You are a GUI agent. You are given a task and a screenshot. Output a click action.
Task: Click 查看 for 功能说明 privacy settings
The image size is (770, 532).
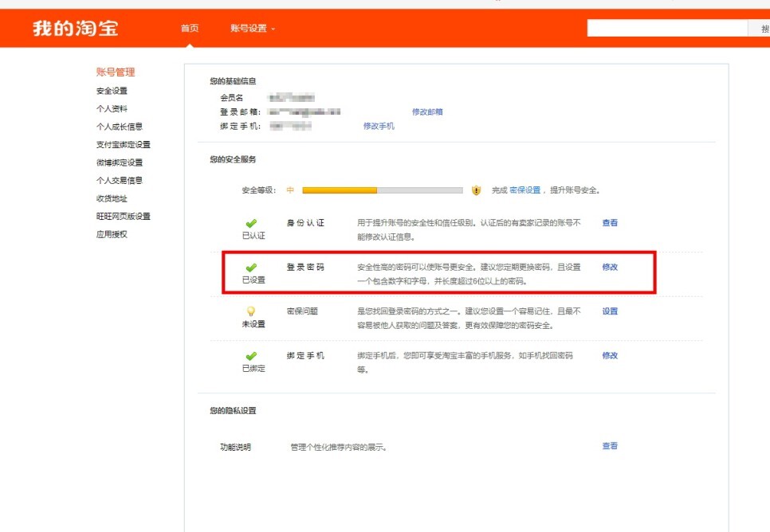610,446
